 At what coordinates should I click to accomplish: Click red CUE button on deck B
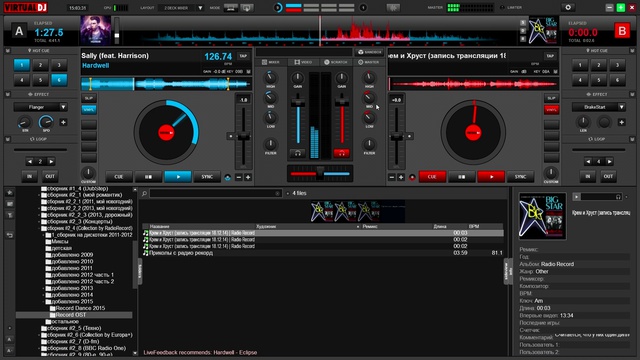(x=432, y=177)
